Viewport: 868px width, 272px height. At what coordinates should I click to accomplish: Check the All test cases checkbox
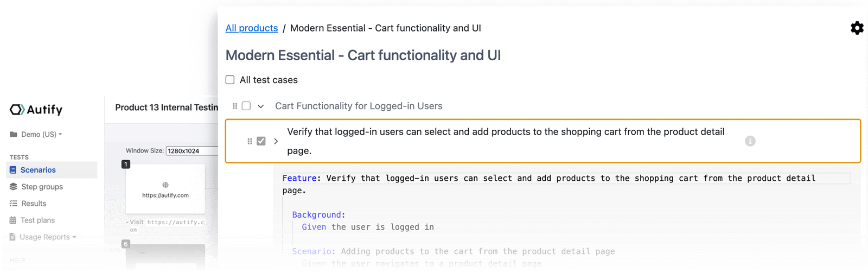click(x=230, y=80)
